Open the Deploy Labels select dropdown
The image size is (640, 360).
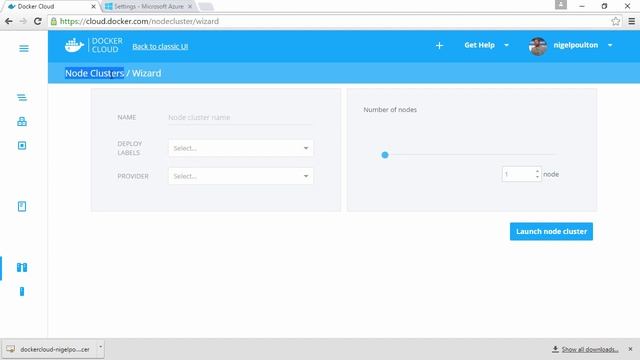coord(241,148)
